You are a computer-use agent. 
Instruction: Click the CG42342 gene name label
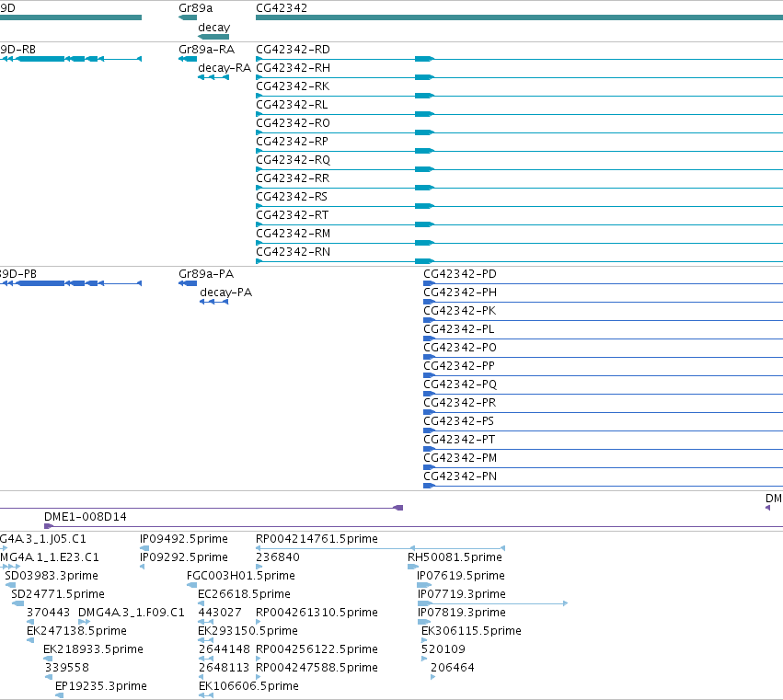(282, 8)
